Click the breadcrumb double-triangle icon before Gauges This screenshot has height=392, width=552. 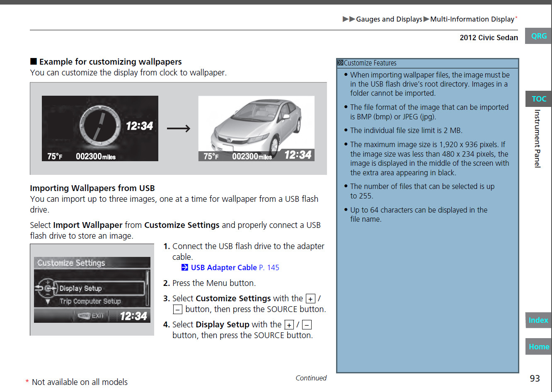tap(349, 19)
